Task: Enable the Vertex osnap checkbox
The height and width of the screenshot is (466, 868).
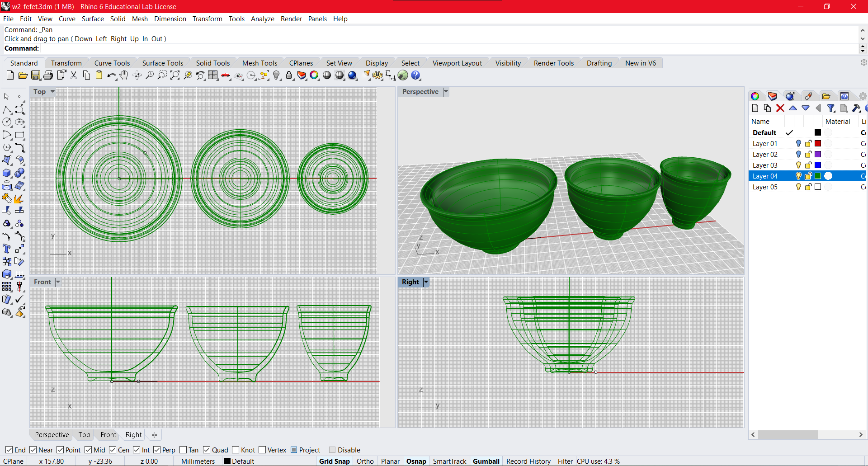Action: click(x=262, y=450)
